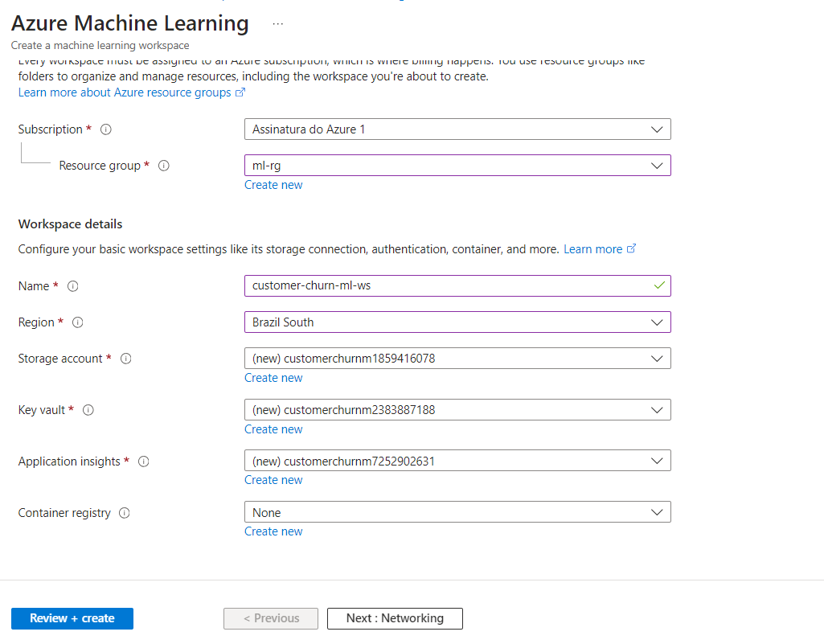The image size is (824, 644).
Task: Click the Region label
Action: click(x=36, y=322)
